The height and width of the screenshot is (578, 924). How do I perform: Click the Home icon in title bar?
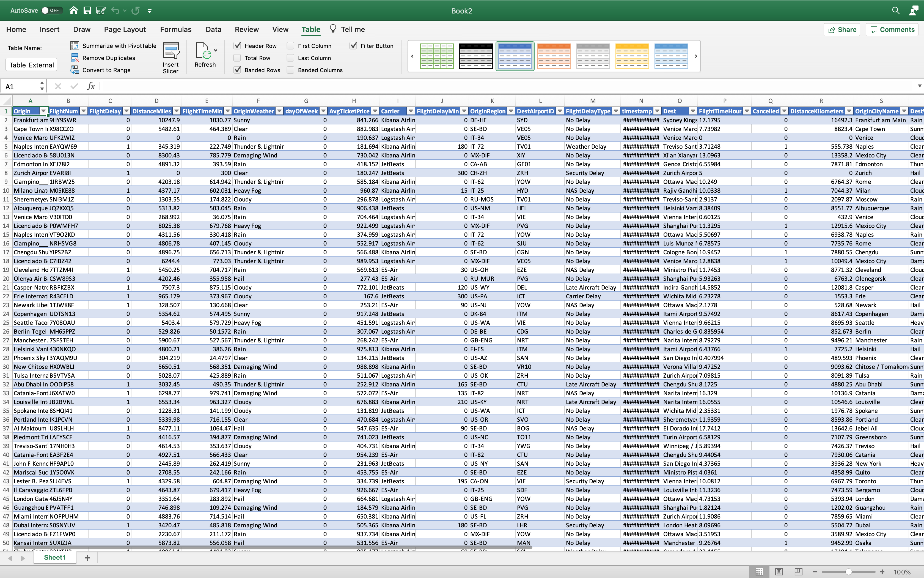point(74,10)
